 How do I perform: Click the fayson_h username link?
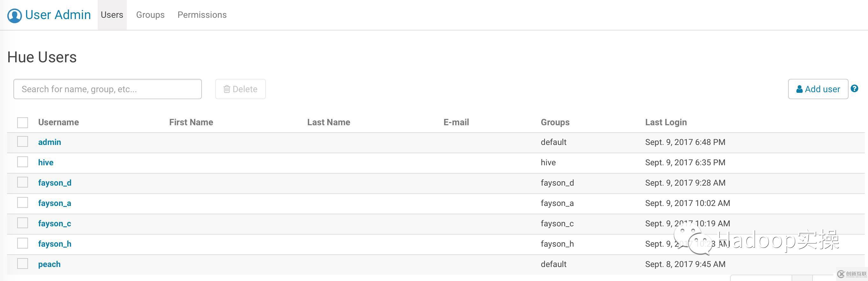point(54,244)
